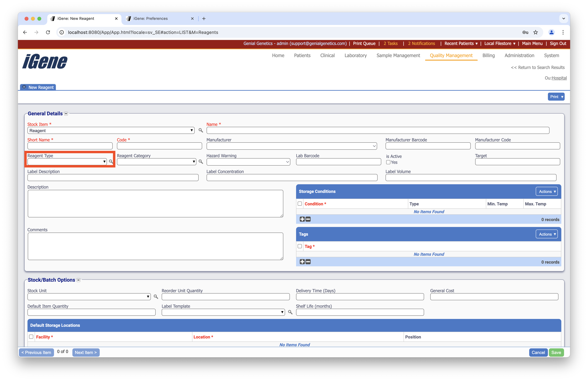
Task: Open the Manufacturer dropdown
Action: pyautogui.click(x=292, y=146)
